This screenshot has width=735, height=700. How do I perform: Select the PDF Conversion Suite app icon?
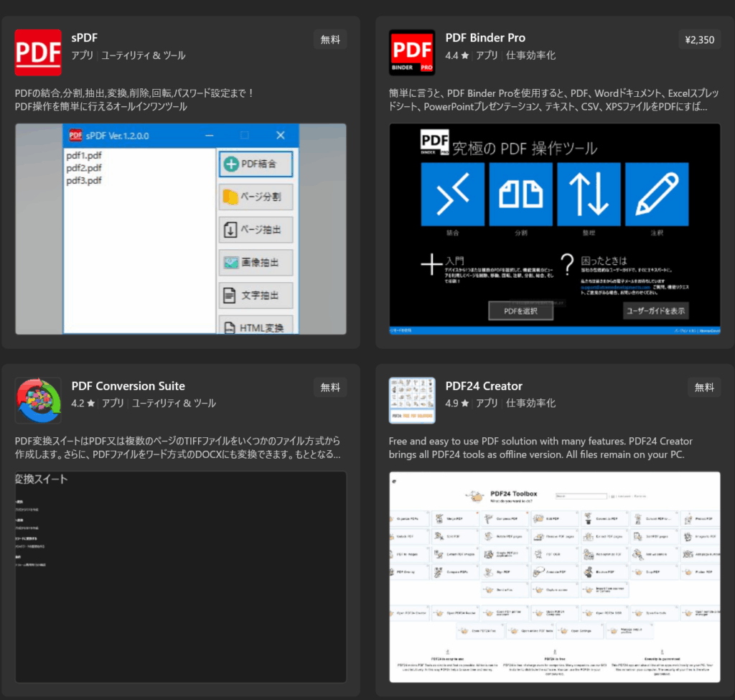[38, 401]
